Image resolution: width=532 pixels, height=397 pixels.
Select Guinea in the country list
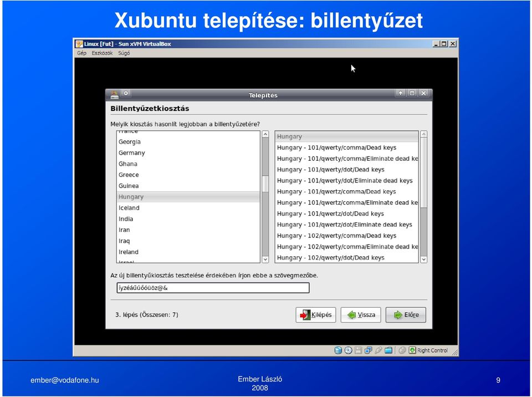pyautogui.click(x=188, y=186)
